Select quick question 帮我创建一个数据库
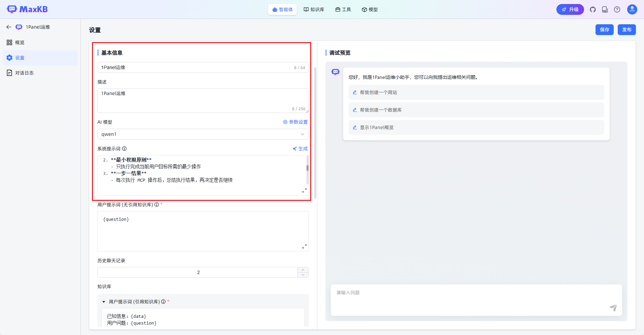This screenshot has width=644, height=335. click(x=476, y=110)
